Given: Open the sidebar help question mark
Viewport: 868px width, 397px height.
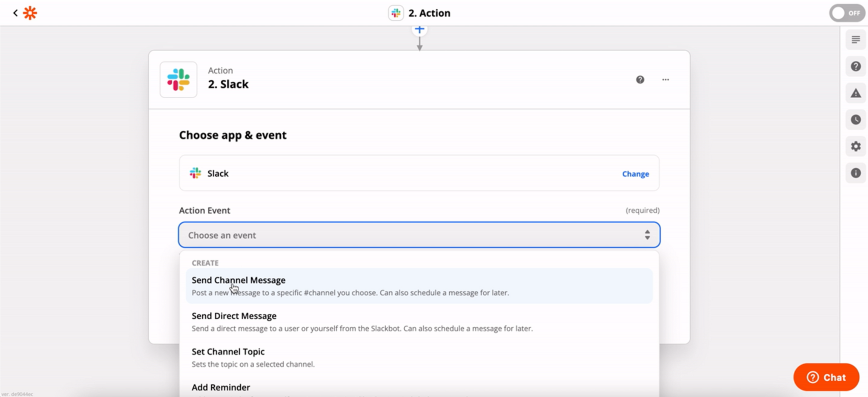Looking at the screenshot, I should coord(856,66).
